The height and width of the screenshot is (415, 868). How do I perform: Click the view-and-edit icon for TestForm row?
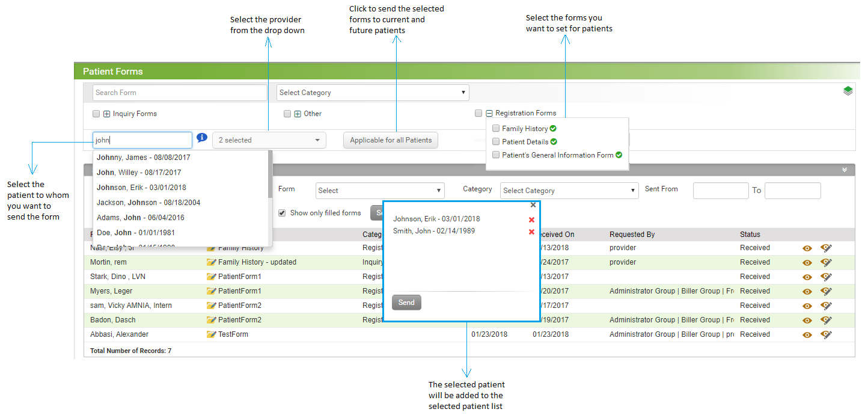(x=826, y=334)
